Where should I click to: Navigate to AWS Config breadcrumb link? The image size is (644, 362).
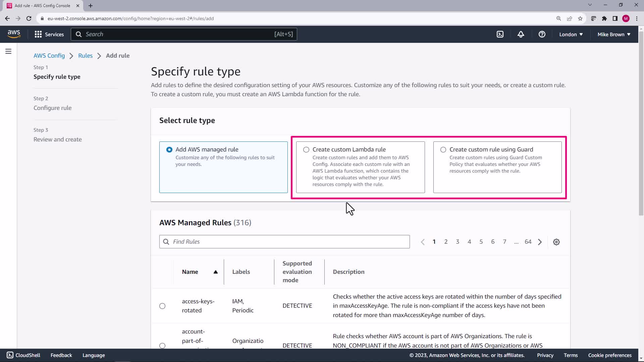click(49, 56)
